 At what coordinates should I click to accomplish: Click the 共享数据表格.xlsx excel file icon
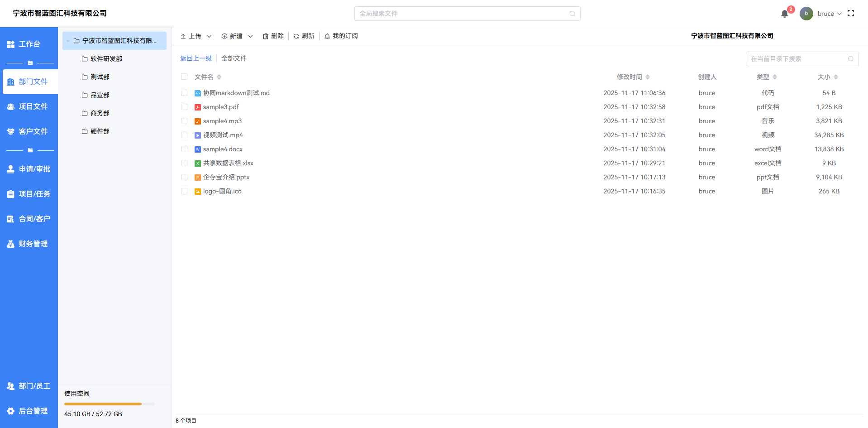tap(198, 164)
